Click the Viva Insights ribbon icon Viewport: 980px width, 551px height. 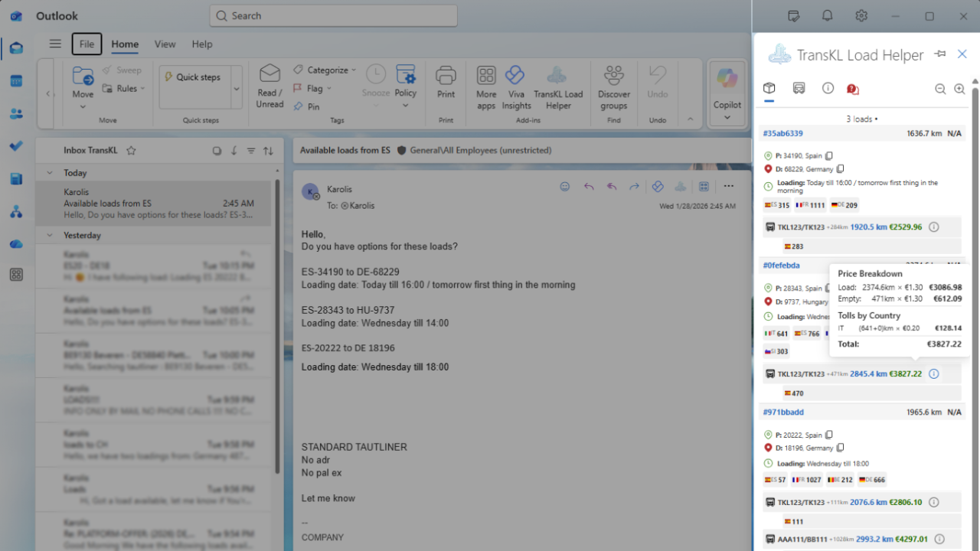tap(515, 86)
